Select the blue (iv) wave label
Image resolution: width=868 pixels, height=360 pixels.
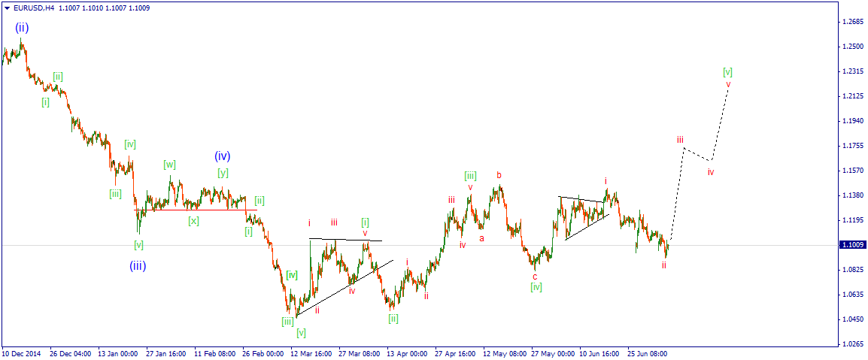(223, 156)
